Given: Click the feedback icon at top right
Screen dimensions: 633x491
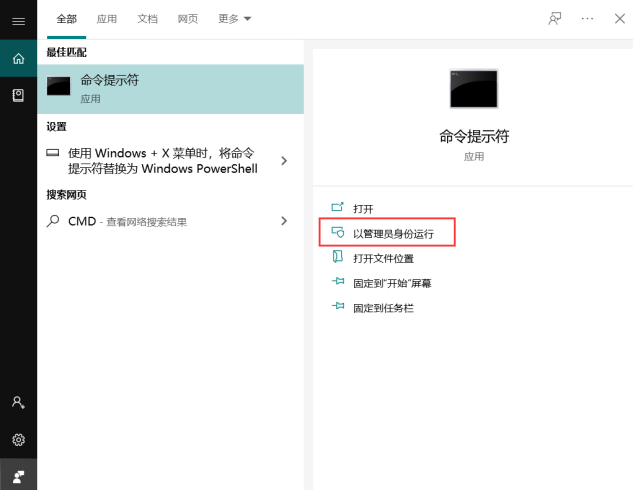Looking at the screenshot, I should pos(555,19).
